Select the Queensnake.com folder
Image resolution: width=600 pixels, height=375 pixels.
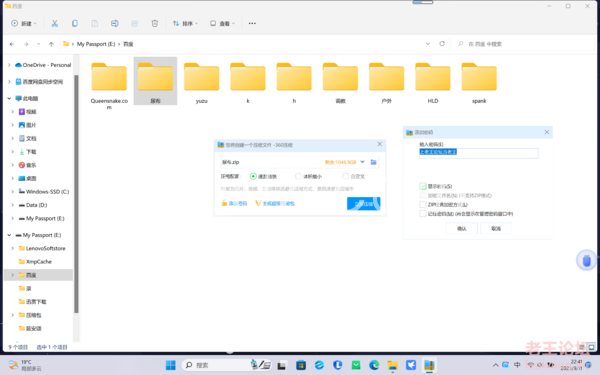point(109,85)
